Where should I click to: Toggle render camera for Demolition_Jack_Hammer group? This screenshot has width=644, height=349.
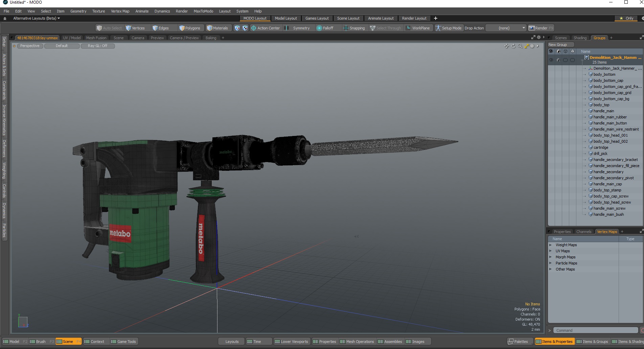click(558, 60)
